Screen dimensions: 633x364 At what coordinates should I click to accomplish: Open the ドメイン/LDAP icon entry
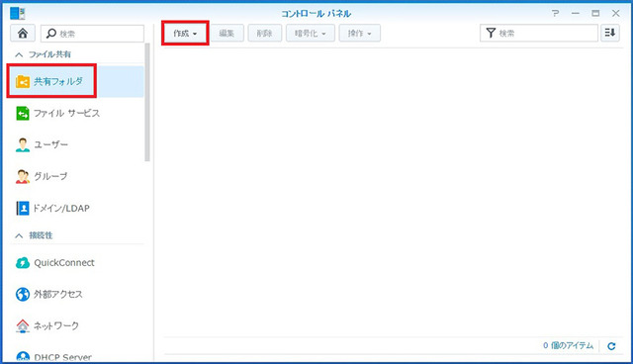click(23, 209)
